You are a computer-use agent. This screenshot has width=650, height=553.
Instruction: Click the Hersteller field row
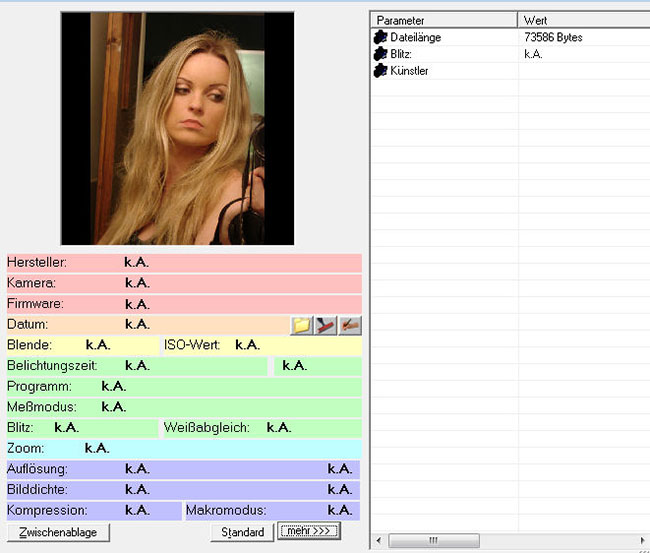click(184, 263)
